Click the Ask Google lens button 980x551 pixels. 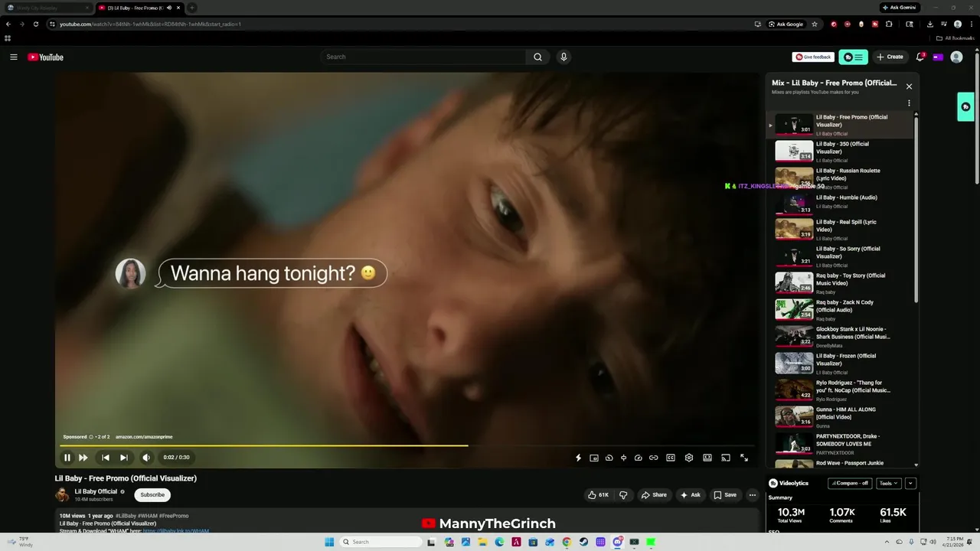tap(786, 24)
